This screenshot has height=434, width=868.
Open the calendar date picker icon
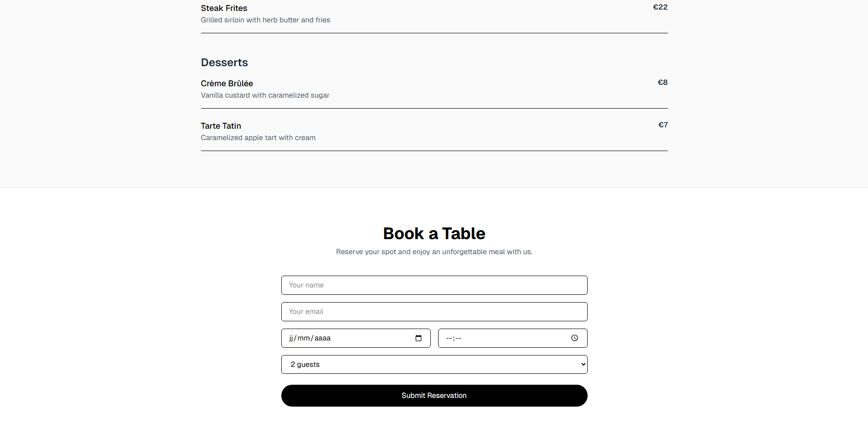(x=418, y=338)
